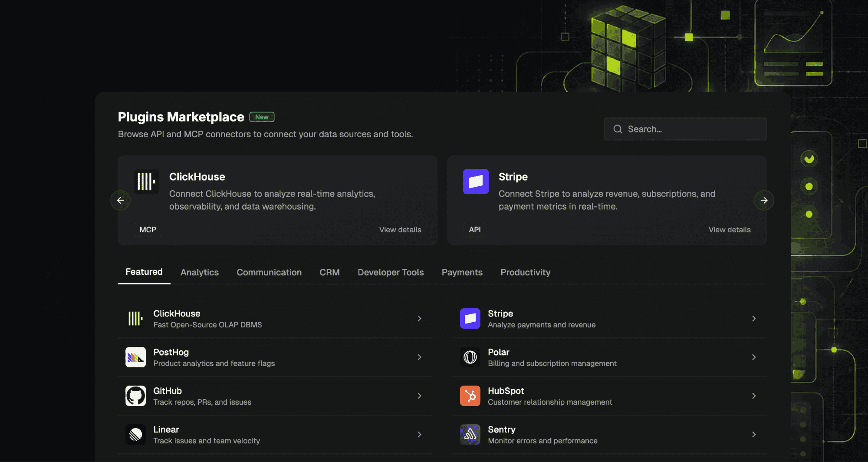Click the search magnifier icon
868x462 pixels.
[x=618, y=129]
